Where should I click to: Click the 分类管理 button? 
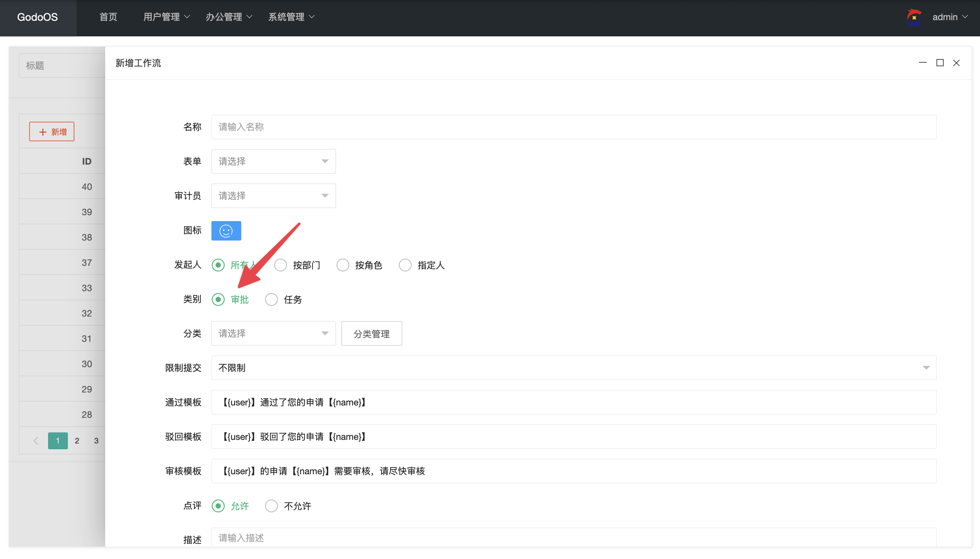(x=371, y=334)
